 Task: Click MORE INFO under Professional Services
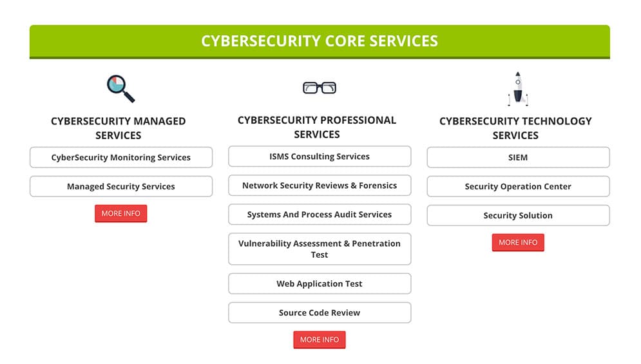(320, 340)
